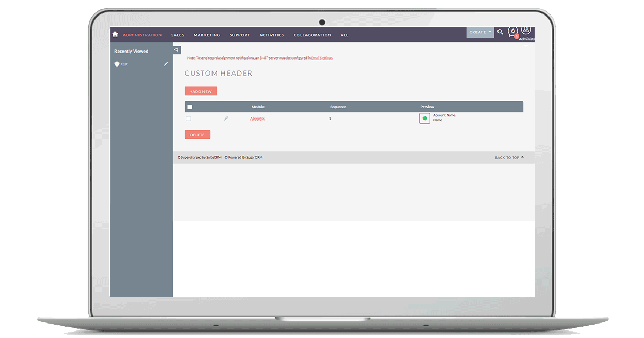Open the COLLABORATION menu
The width and height of the screenshot is (644, 338).
(x=312, y=35)
